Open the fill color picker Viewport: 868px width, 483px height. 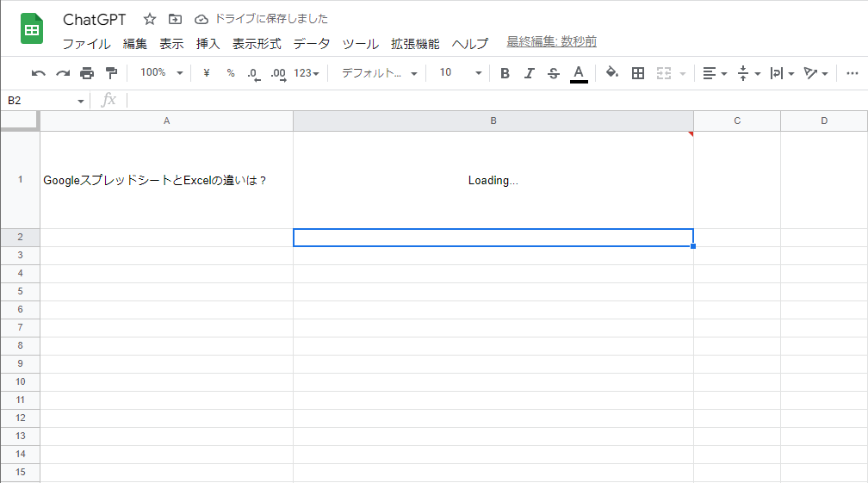pos(611,72)
